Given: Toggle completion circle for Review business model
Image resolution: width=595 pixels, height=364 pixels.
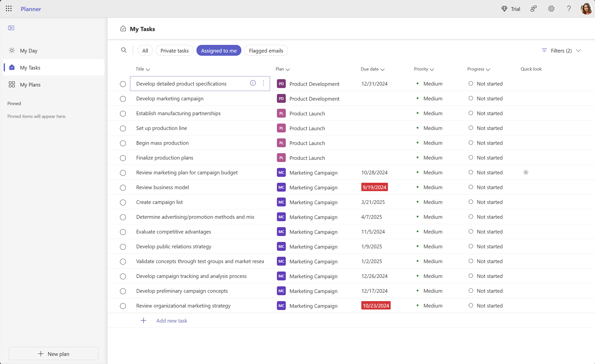Looking at the screenshot, I should point(122,187).
